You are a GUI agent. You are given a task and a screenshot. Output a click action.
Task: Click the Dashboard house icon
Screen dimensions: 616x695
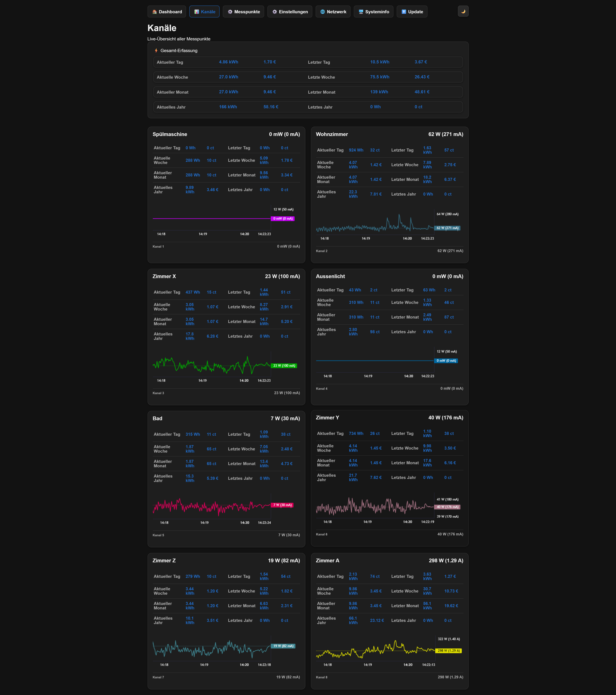tap(155, 11)
